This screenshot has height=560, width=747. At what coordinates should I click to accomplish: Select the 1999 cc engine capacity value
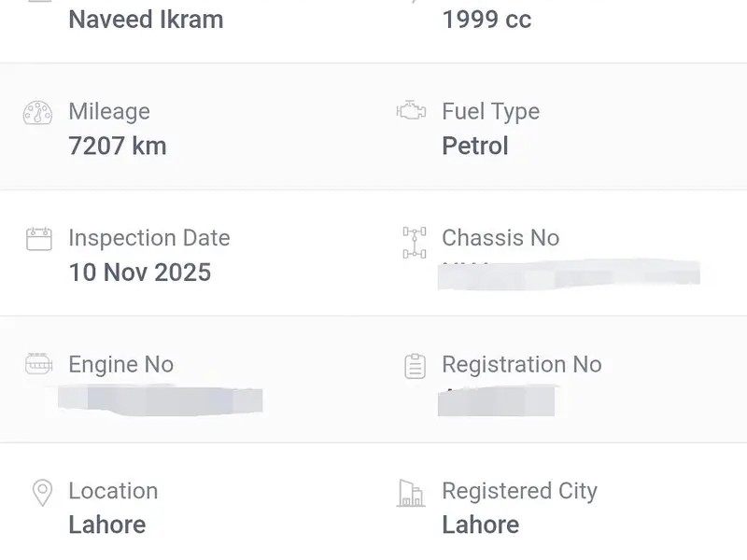tap(486, 19)
